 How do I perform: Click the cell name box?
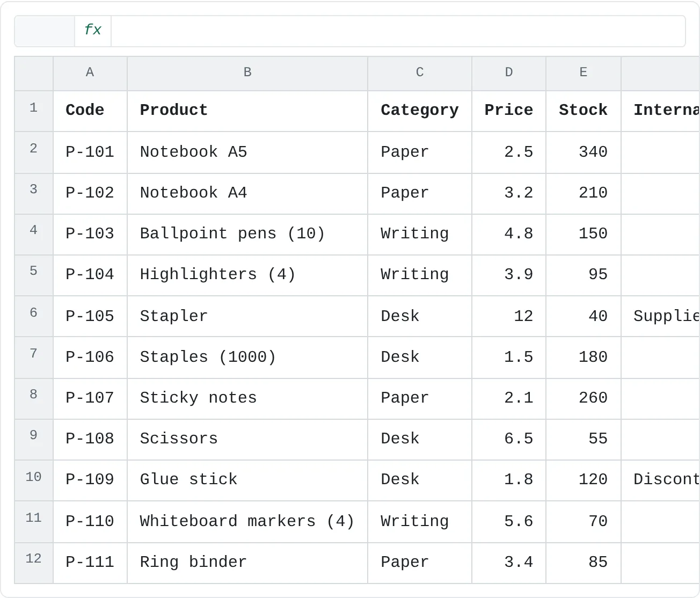[x=45, y=31]
